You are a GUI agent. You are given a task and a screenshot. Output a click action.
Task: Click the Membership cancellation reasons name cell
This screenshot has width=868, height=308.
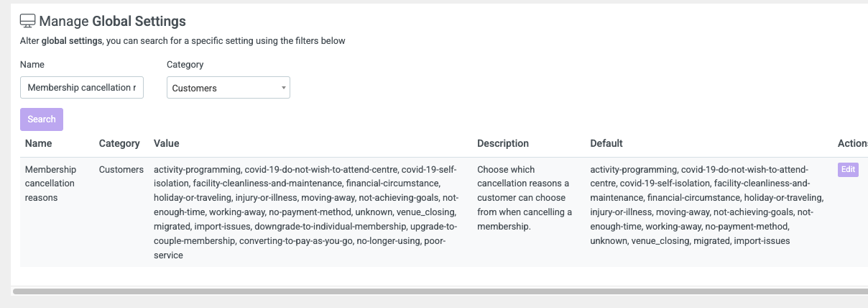(x=50, y=184)
